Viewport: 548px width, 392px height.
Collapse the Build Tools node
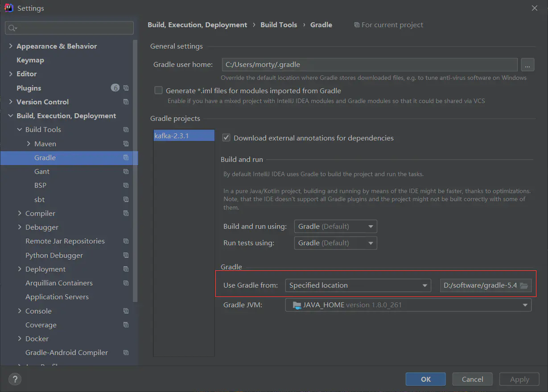20,129
